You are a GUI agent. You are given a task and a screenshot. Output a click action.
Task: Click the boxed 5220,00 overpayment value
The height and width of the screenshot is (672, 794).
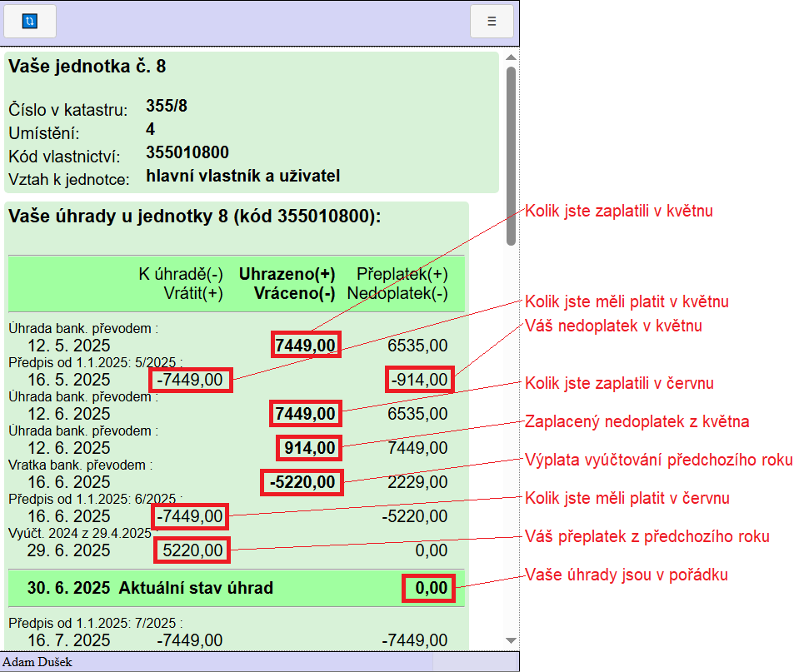click(x=192, y=550)
